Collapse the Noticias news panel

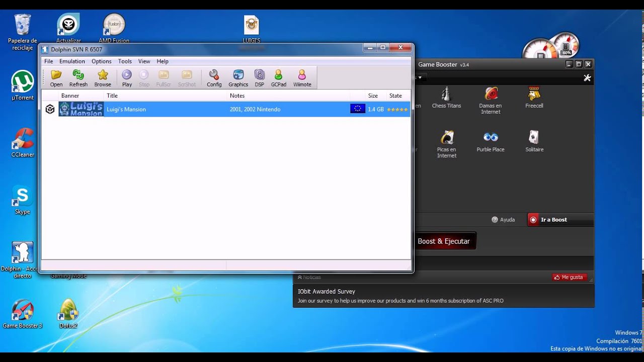point(309,277)
